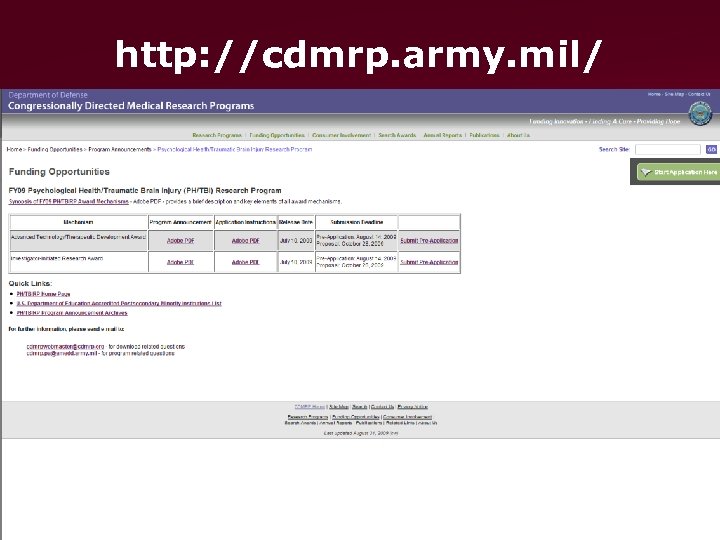Click Submit Pre-Application for Advanced Technology award
Screen dimensions: 720x540
[429, 241]
